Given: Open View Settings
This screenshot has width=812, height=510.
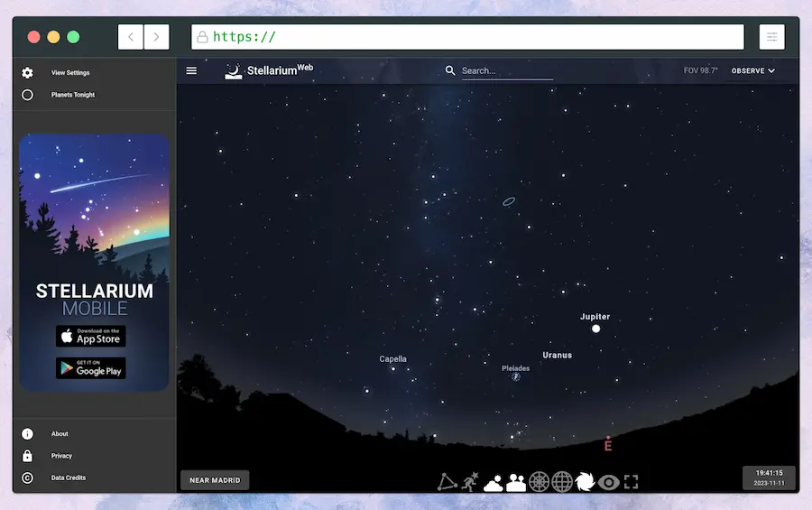Looking at the screenshot, I should pyautogui.click(x=70, y=72).
